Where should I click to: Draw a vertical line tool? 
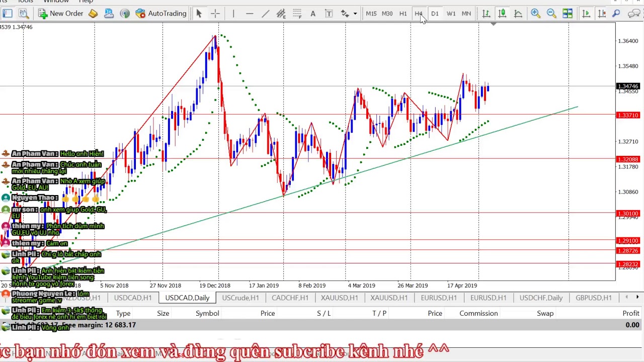pos(233,14)
